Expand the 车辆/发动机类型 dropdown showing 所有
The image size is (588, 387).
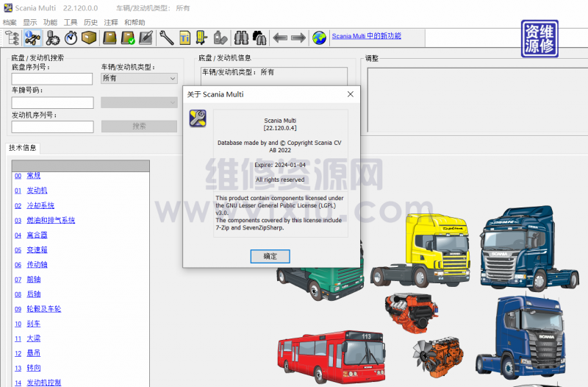[139, 78]
